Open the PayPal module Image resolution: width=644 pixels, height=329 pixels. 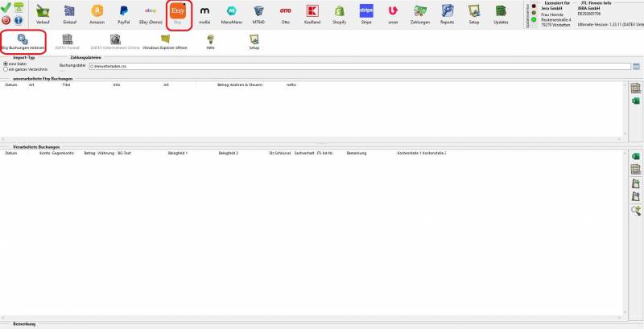coord(124,14)
